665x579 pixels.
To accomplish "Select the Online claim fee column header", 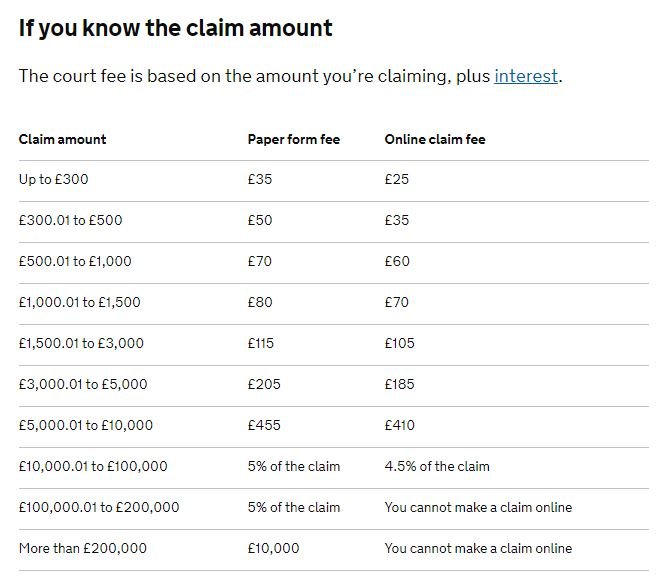I will 435,139.
